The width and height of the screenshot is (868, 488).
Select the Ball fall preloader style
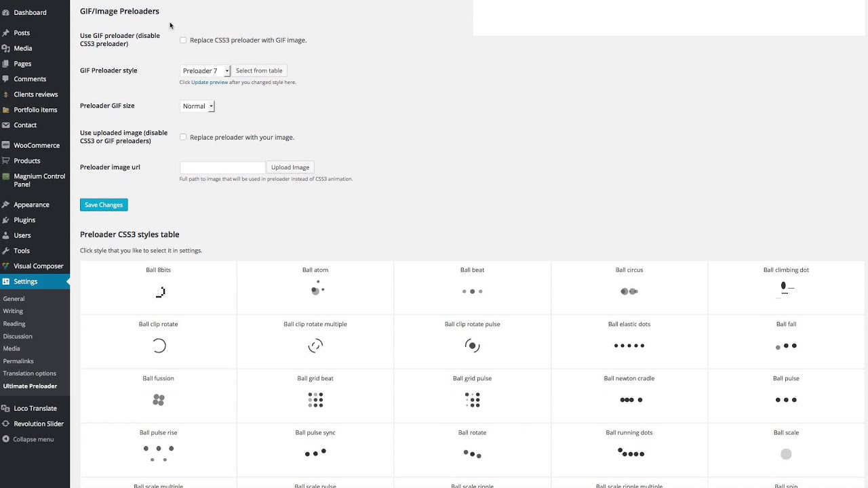pyautogui.click(x=786, y=342)
